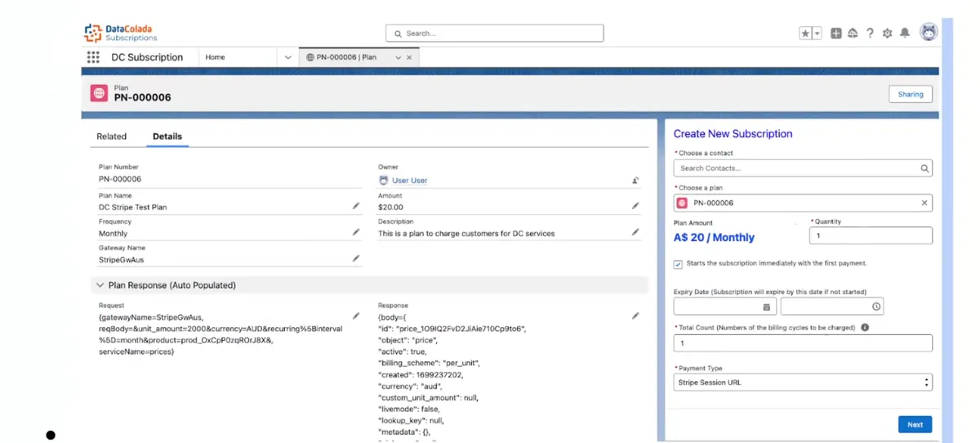Click the 'DC Stripe Test Plan' value

click(x=132, y=208)
